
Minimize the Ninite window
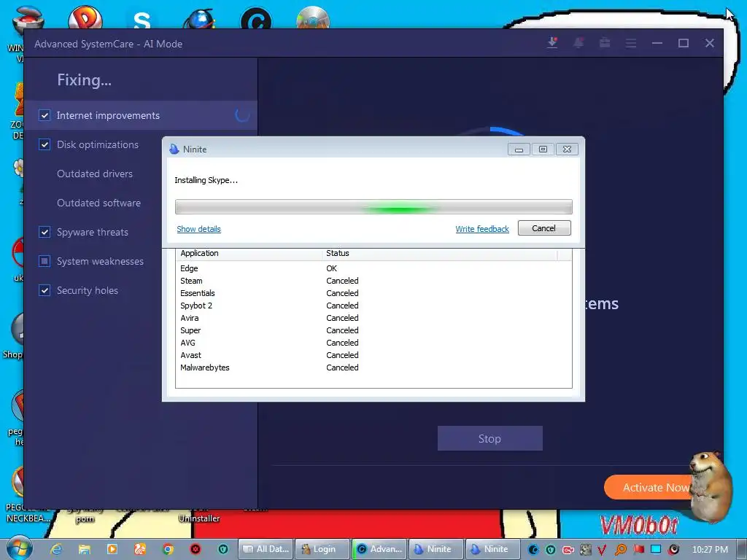point(519,149)
